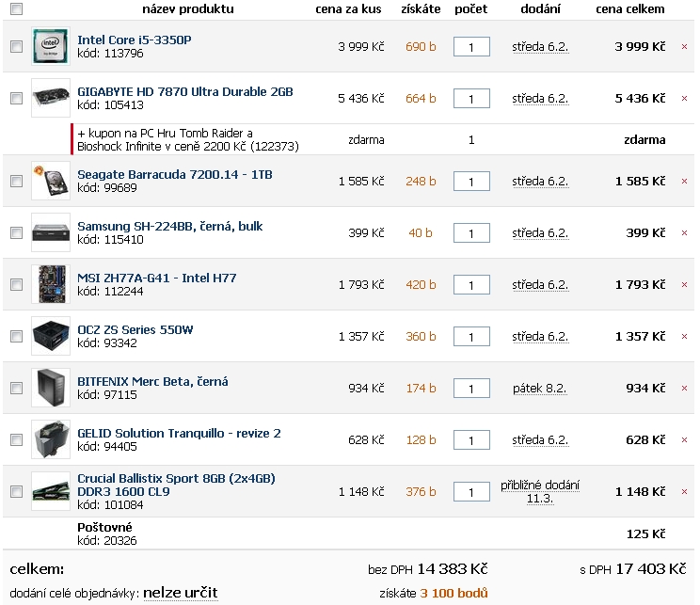Remove Crucial Ballistix Sport with red X
This screenshot has height=605, width=700.
(684, 491)
